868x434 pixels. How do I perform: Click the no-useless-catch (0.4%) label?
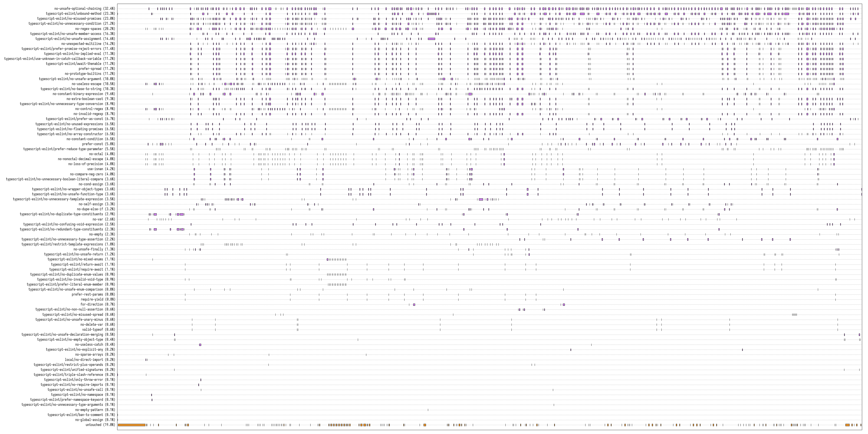pyautogui.click(x=95, y=345)
